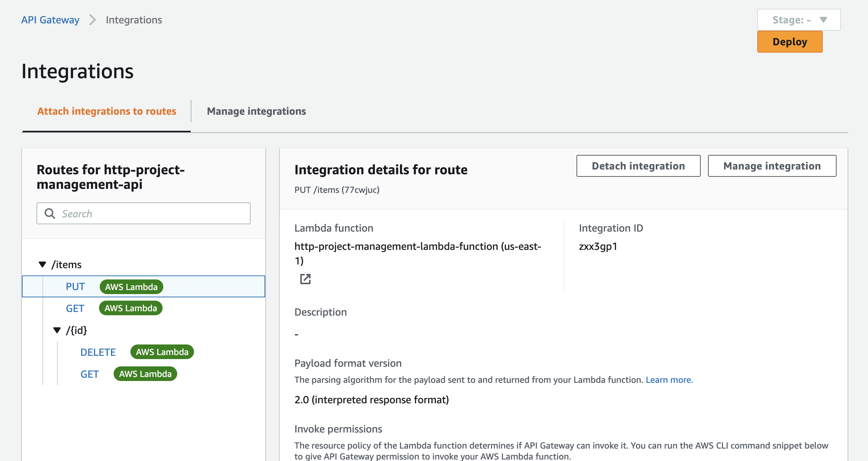Click Detach integration button
868x461 pixels.
coord(638,166)
